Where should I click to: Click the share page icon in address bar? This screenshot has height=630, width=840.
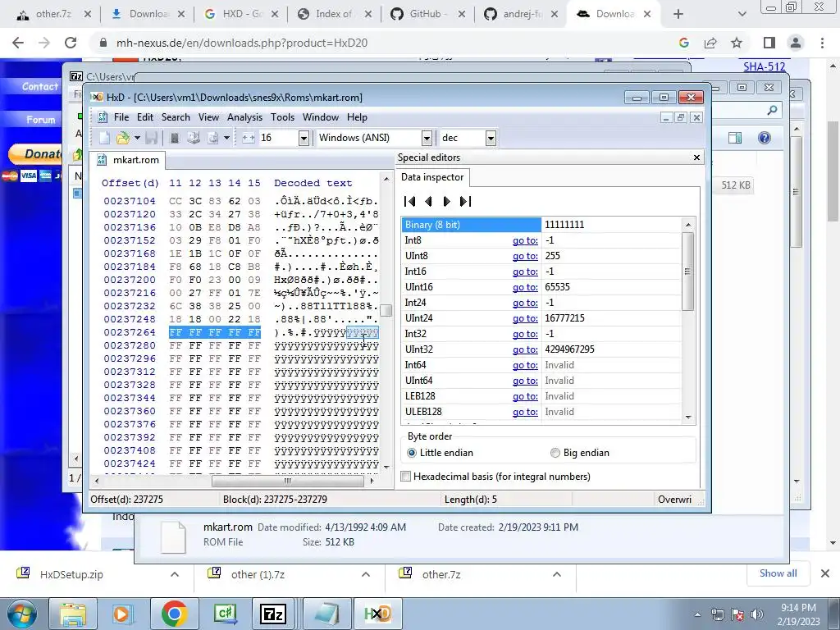point(710,43)
